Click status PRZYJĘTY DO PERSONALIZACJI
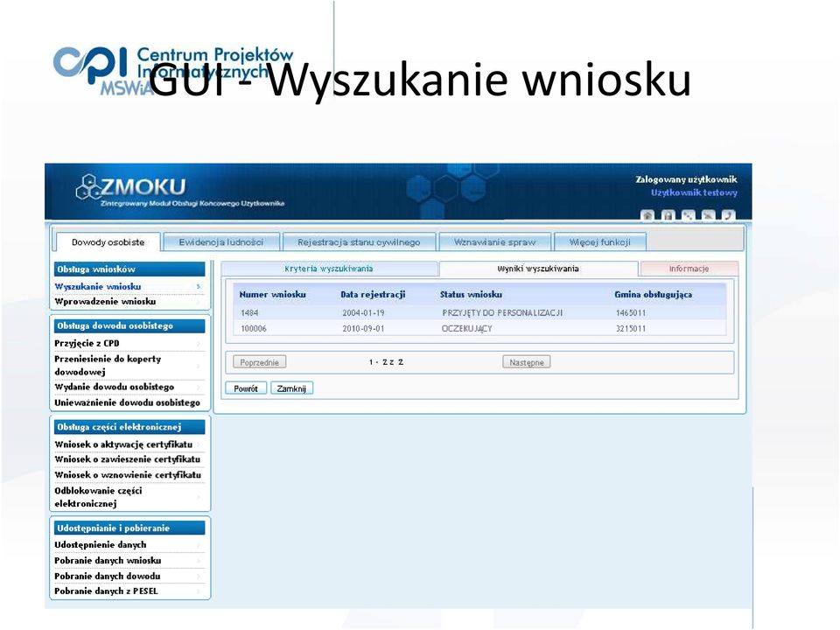Viewport: 840px width, 630px height. tap(502, 313)
